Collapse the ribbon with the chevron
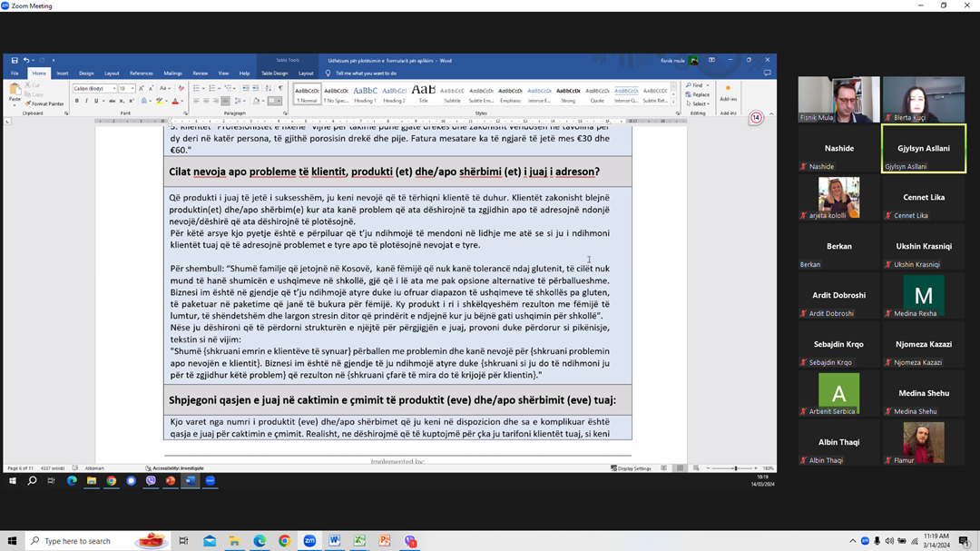Screen dimensions: 980x551 pyautogui.click(x=771, y=113)
